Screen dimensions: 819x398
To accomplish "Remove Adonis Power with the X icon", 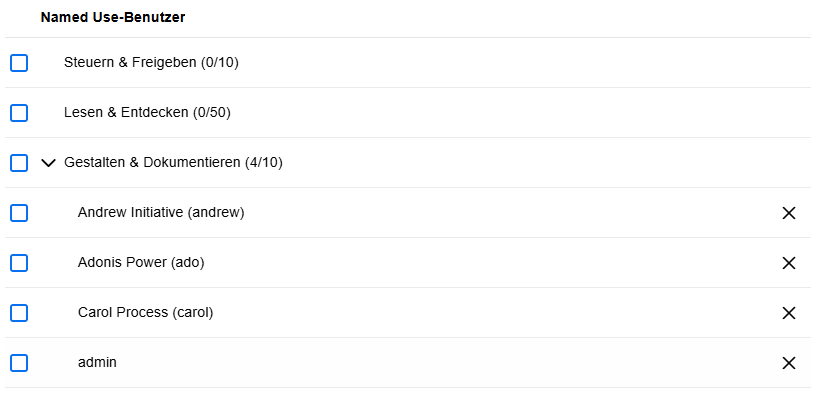I will [788, 263].
